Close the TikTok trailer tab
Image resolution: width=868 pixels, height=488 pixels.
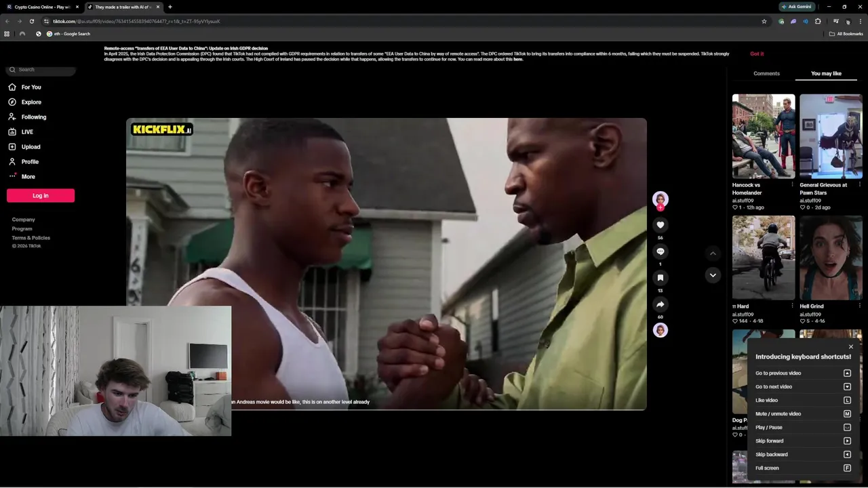(x=158, y=7)
